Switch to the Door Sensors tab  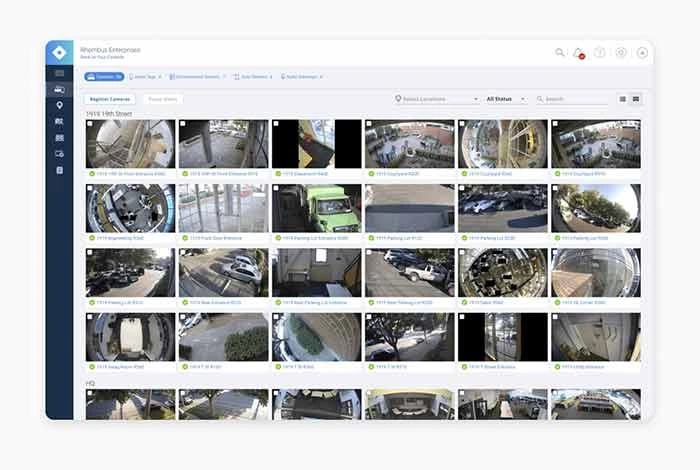[253, 77]
